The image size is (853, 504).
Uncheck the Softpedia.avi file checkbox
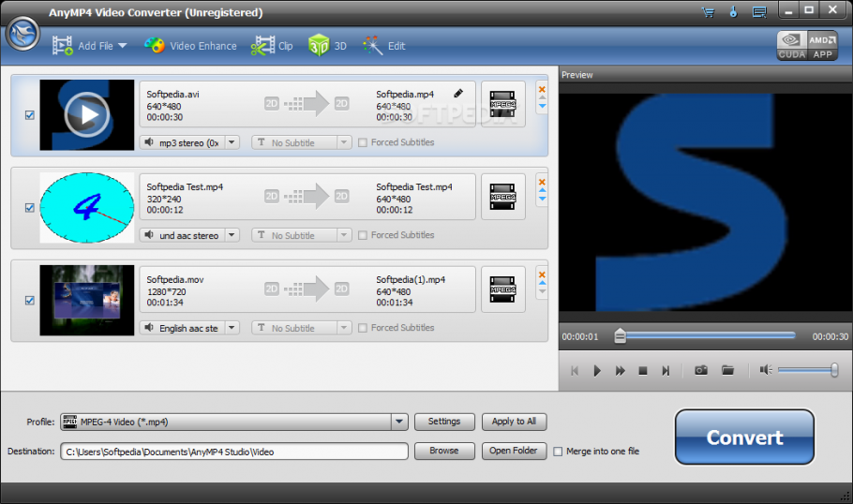(30, 115)
